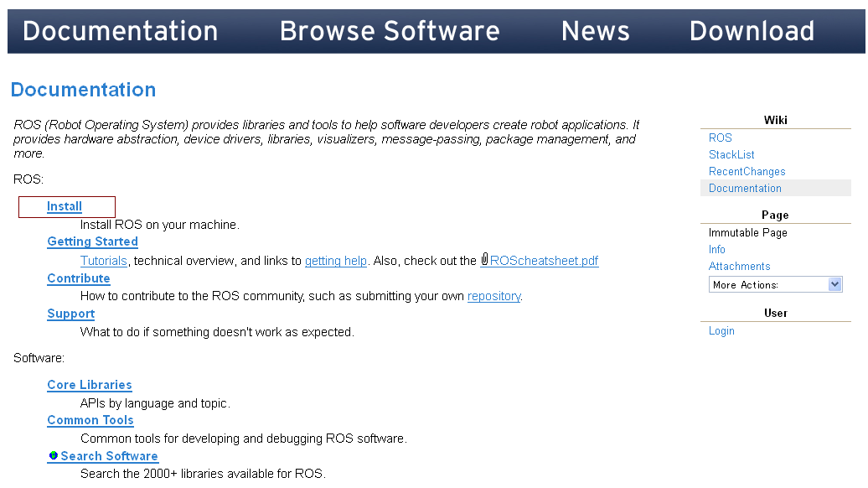Viewport: 868px width, 488px height.
Task: Open the Getting Started link
Action: [x=92, y=241]
